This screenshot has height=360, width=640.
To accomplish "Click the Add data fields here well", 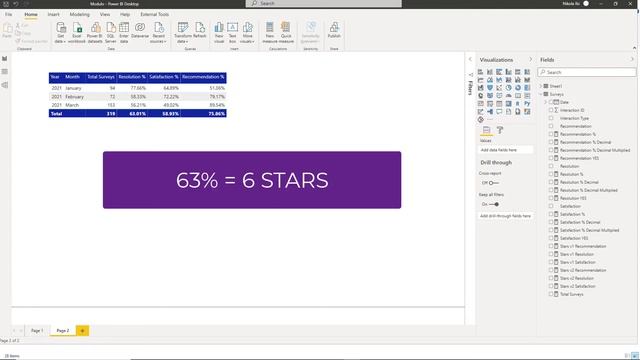I will (506, 150).
